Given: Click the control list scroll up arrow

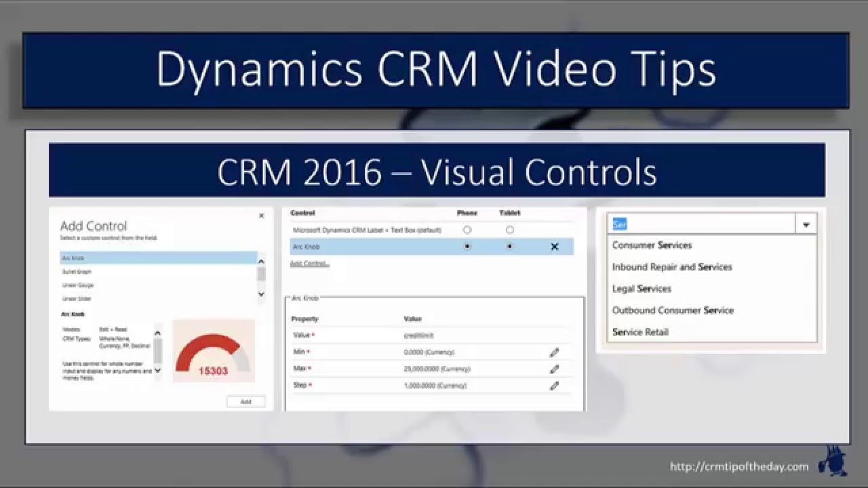Looking at the screenshot, I should point(261,261).
